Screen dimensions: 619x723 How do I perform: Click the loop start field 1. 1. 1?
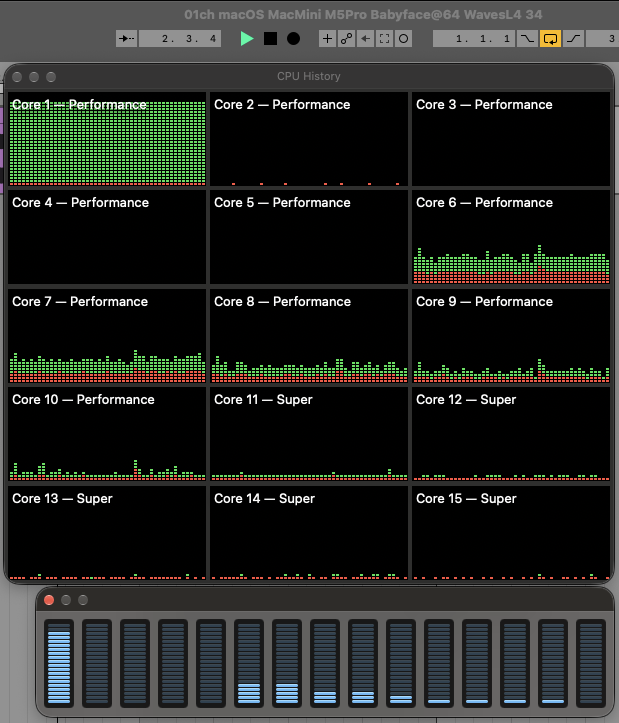point(474,39)
